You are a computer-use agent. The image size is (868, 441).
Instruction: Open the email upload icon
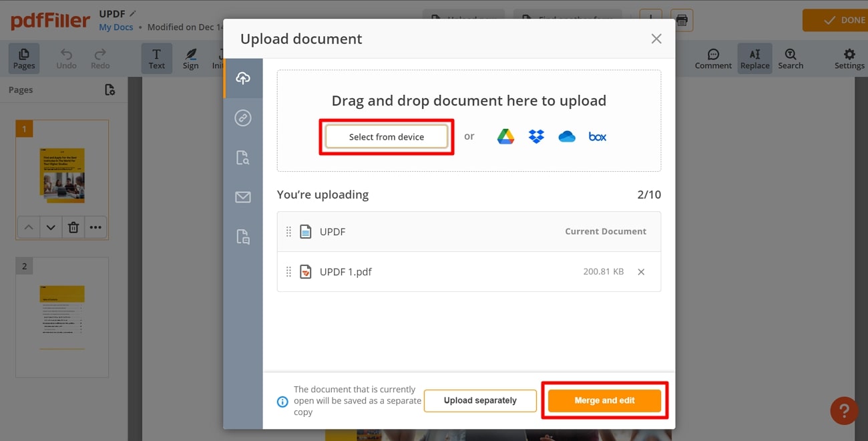[x=243, y=196]
